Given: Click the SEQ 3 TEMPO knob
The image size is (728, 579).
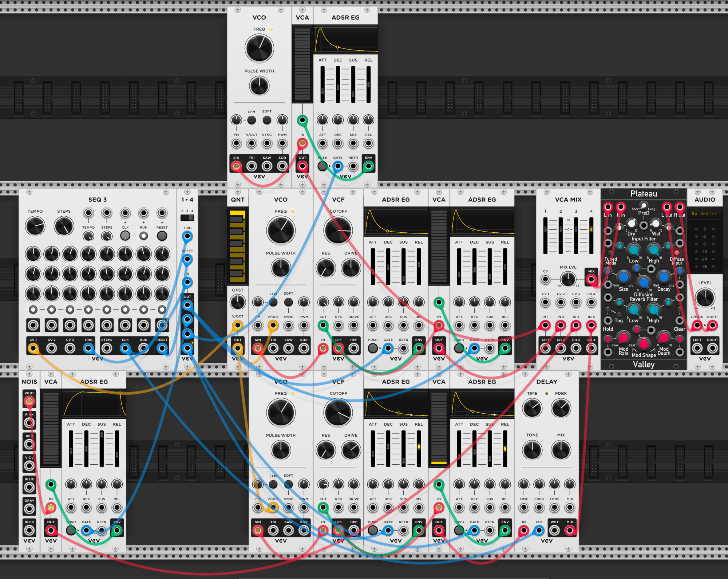Looking at the screenshot, I should [35, 226].
